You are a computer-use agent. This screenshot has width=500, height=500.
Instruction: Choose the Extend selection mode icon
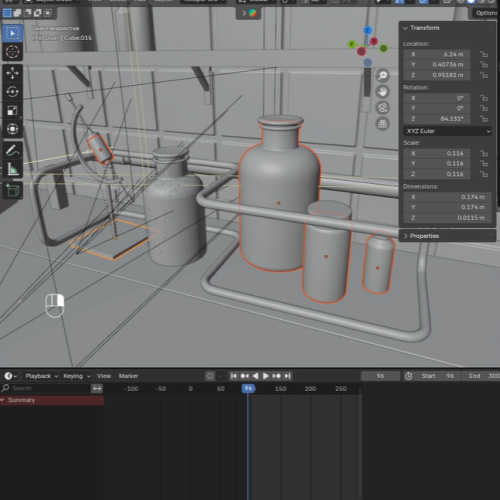tap(17, 13)
